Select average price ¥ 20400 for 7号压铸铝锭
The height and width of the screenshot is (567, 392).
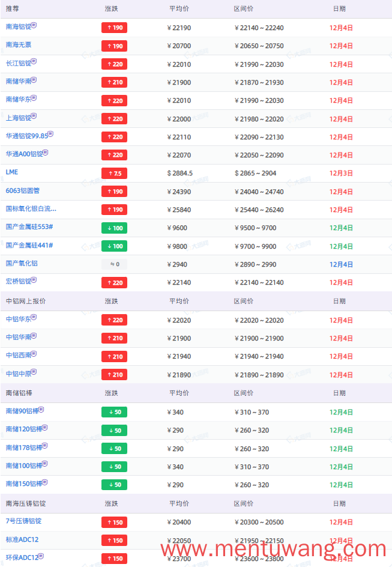point(179,523)
